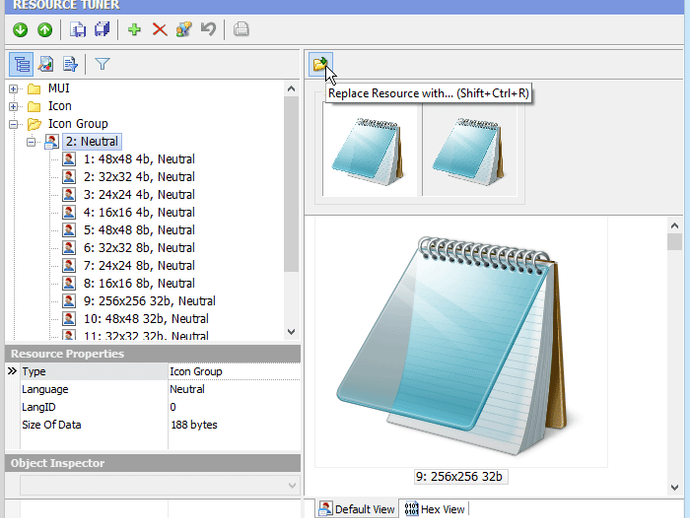Screen dimensions: 690x518
Task: Collapse the 2: Neutral group node
Action: click(x=31, y=142)
